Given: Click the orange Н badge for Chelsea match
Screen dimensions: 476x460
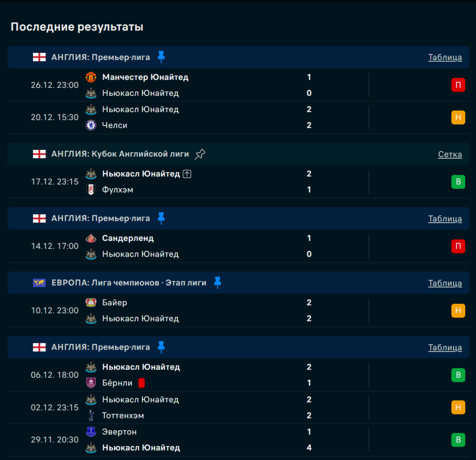Looking at the screenshot, I should click(x=458, y=117).
